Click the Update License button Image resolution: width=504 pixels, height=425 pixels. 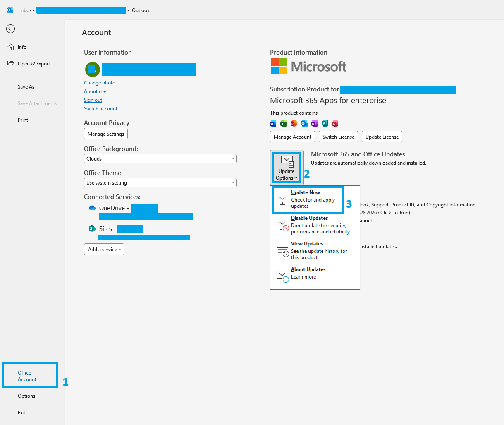point(382,137)
